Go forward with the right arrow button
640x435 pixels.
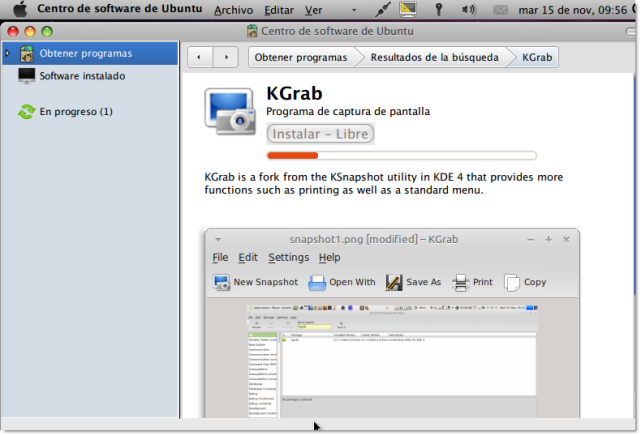click(226, 57)
